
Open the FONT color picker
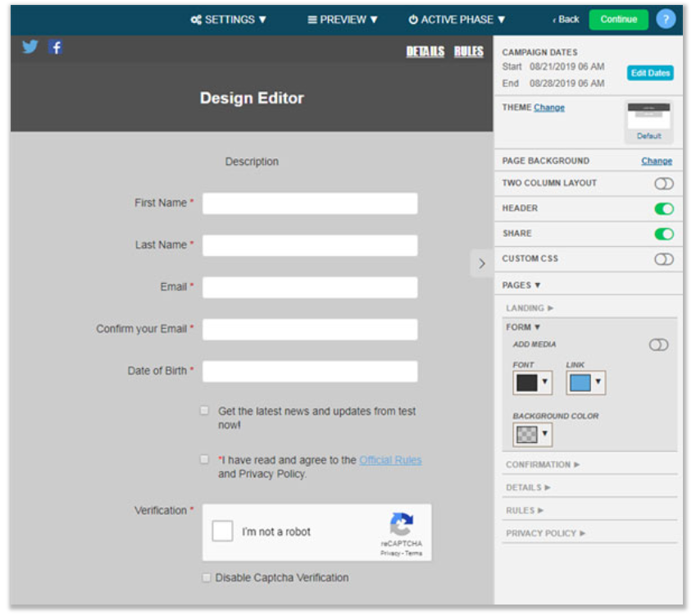[x=532, y=382]
